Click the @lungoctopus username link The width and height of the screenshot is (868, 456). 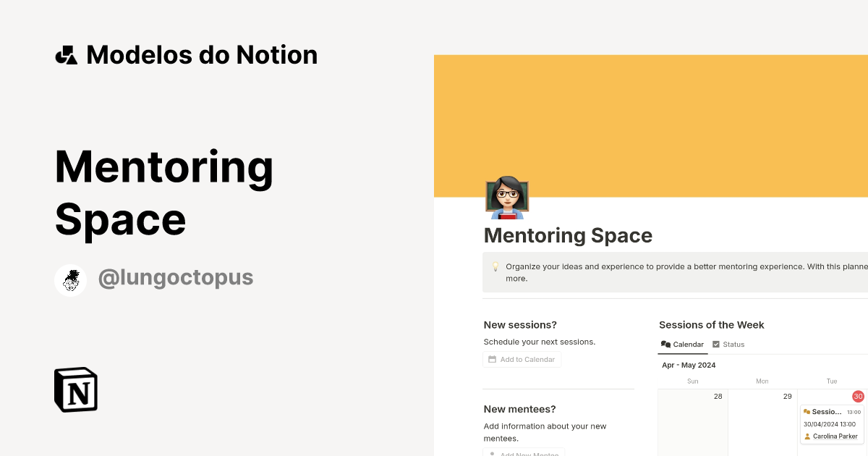click(176, 278)
